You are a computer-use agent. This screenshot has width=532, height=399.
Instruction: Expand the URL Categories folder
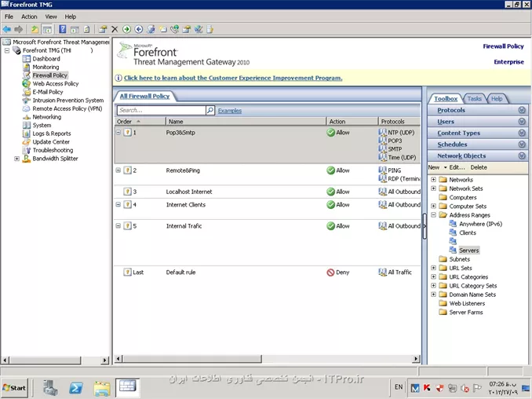[x=434, y=276]
